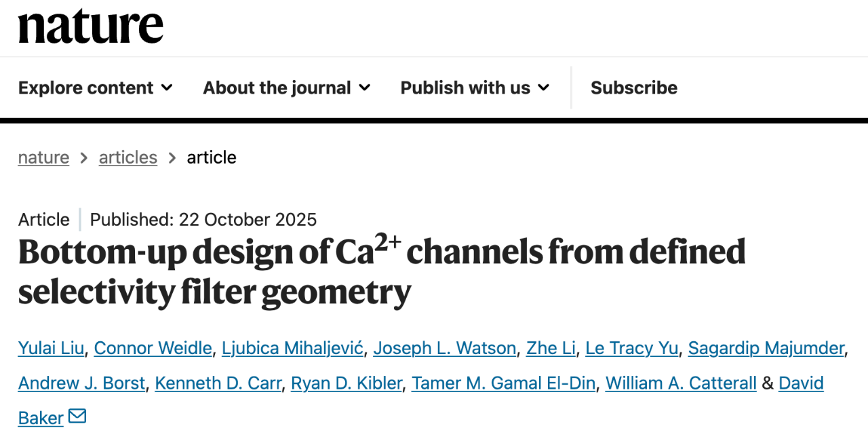Select author Kenneth D. Carr

click(x=218, y=383)
